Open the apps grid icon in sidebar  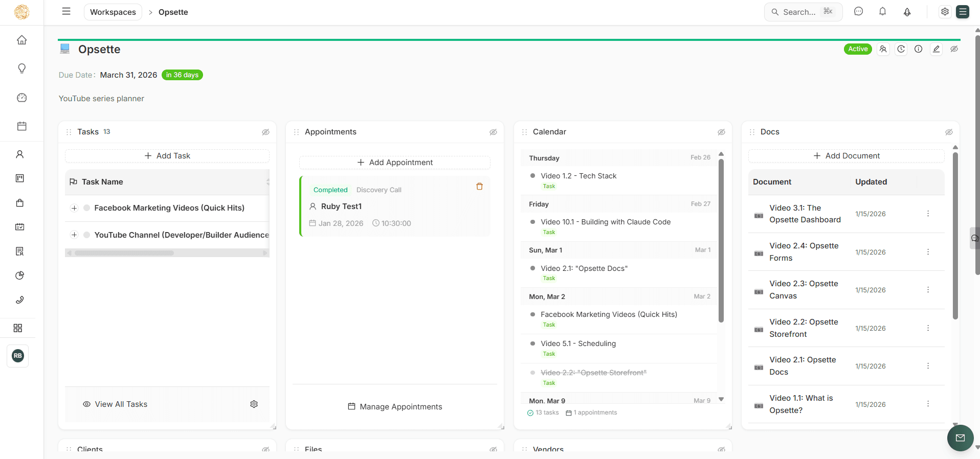[x=18, y=328]
